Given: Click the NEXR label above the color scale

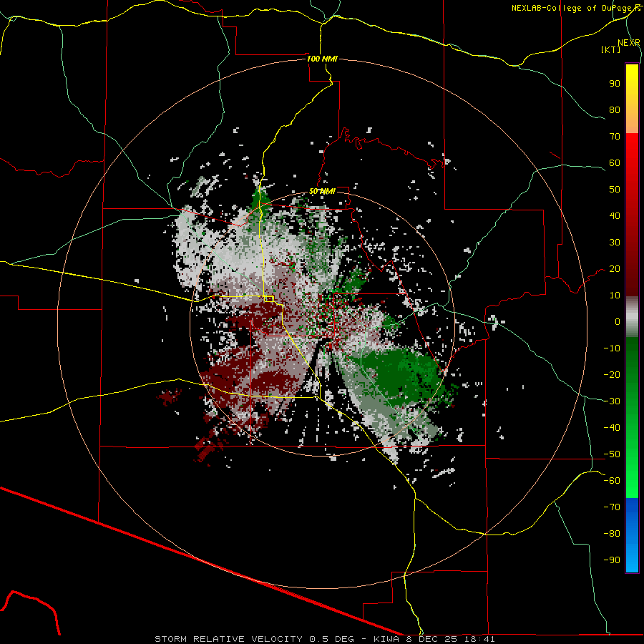Looking at the screenshot, I should (628, 43).
